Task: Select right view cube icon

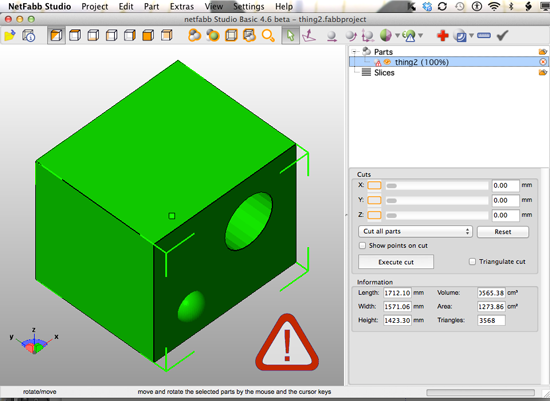Action: [130, 35]
